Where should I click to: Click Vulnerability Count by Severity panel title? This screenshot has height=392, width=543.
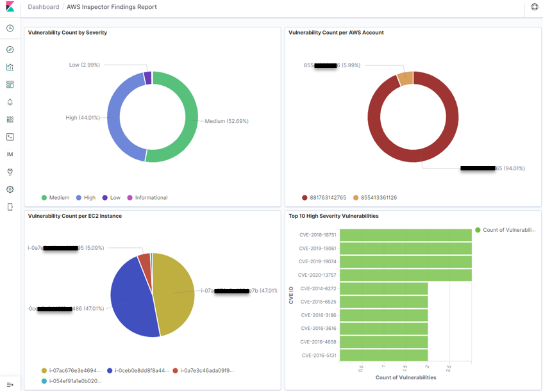(67, 33)
